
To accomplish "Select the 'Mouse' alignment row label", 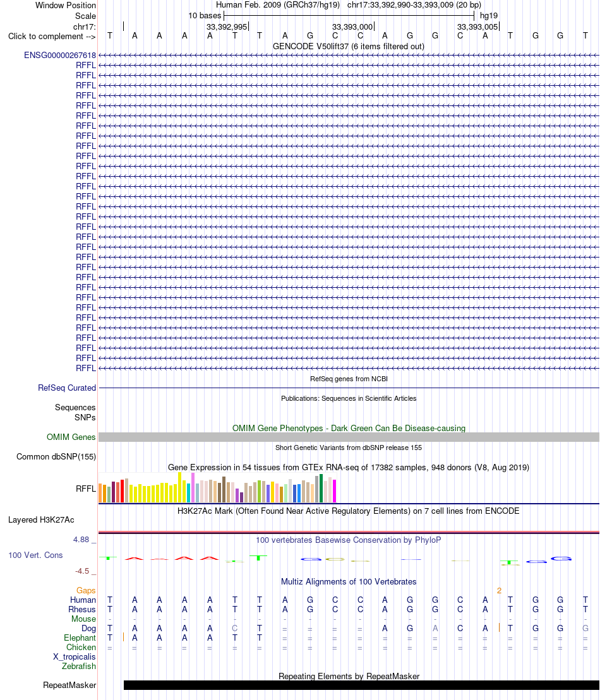I will click(83, 619).
